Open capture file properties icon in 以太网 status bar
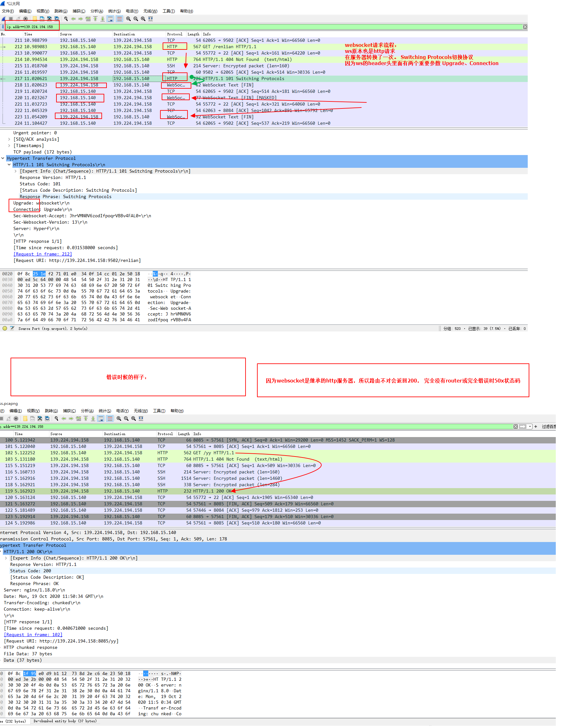This screenshot has width=566, height=728. pyautogui.click(x=12, y=328)
